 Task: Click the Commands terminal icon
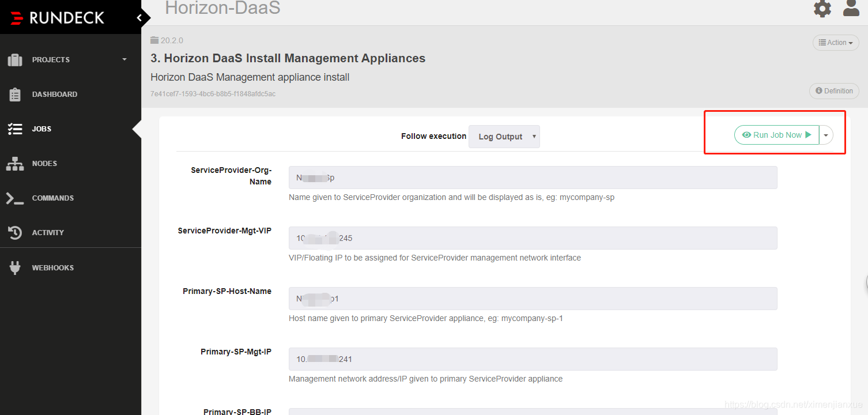(15, 198)
